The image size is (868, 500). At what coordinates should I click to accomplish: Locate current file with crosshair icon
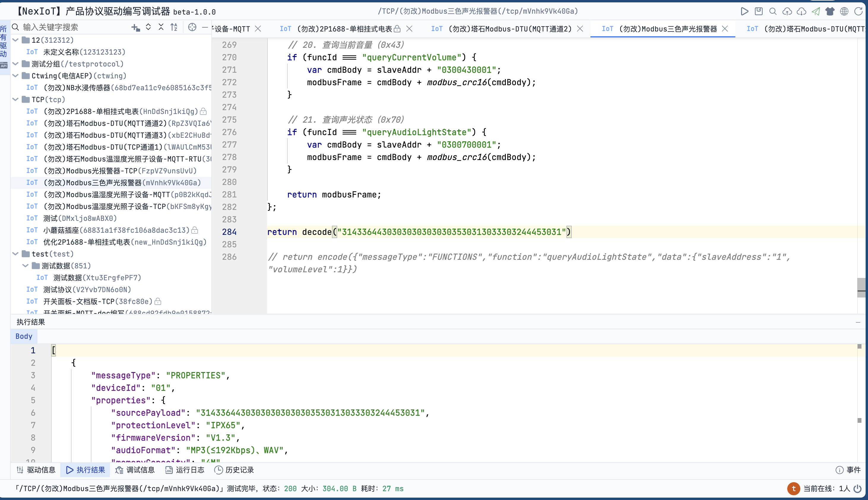pyautogui.click(x=192, y=28)
